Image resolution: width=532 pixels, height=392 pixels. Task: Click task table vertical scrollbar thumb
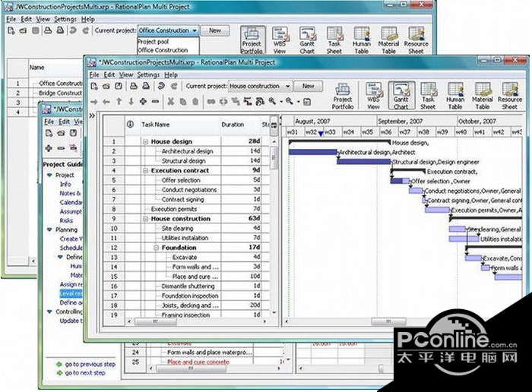click(273, 158)
